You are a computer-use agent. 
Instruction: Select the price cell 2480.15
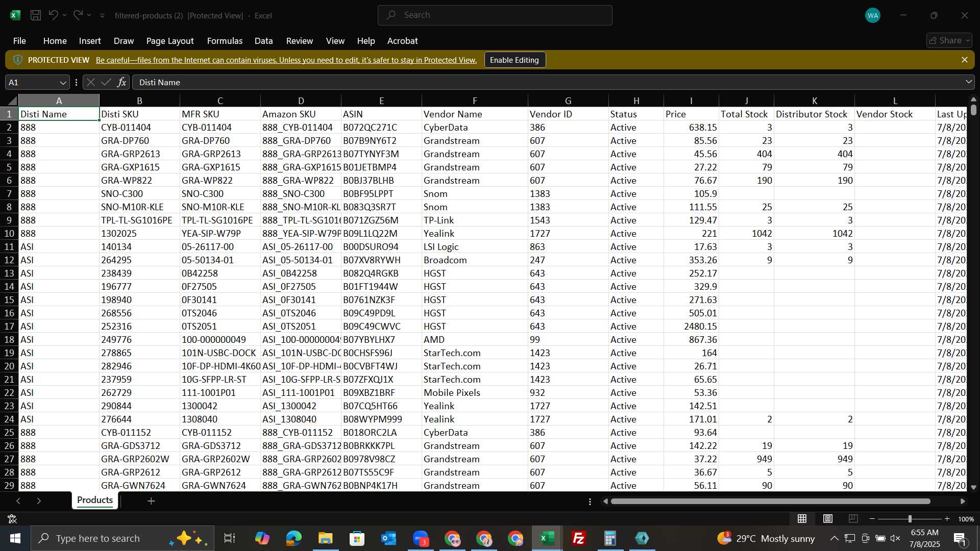click(691, 327)
